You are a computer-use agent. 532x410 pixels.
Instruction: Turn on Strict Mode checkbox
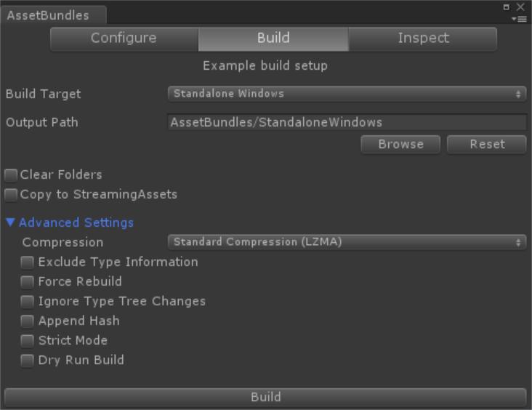[28, 341]
